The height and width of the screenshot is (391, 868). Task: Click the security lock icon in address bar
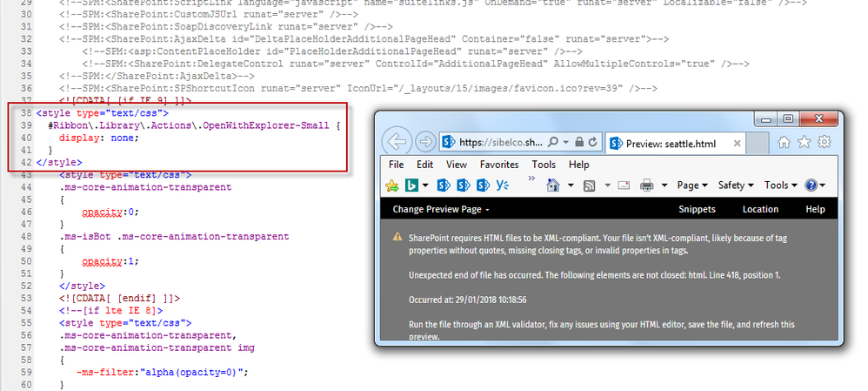pyautogui.click(x=579, y=142)
